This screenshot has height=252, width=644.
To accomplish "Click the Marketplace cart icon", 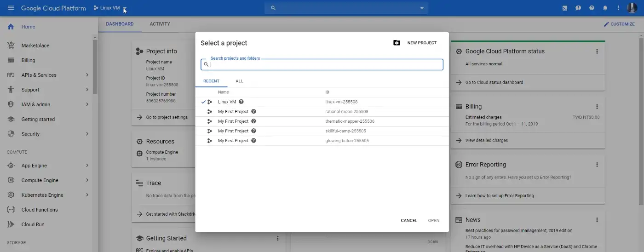I will coord(11,46).
